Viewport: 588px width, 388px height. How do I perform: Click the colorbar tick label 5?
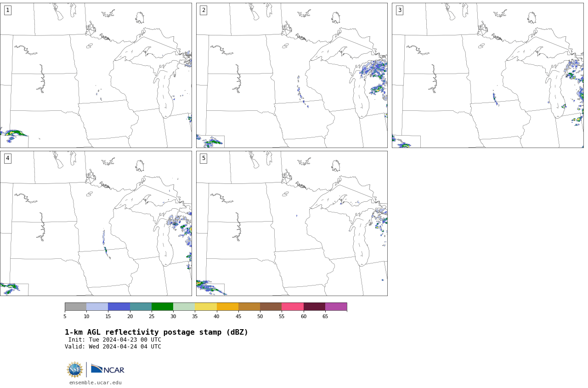tap(65, 316)
